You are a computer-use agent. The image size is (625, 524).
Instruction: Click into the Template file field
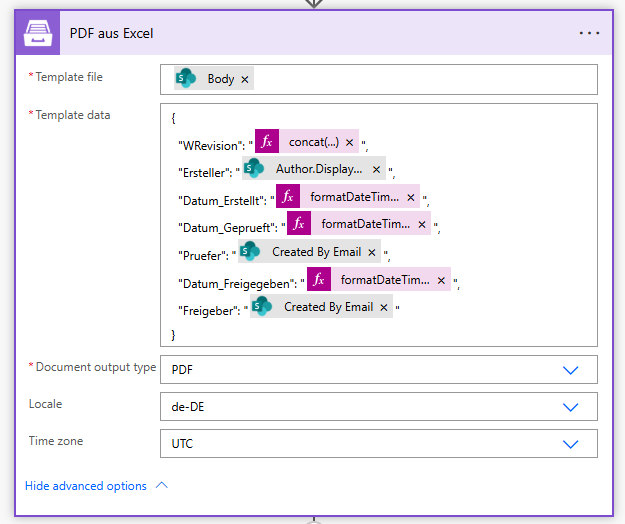click(x=420, y=79)
